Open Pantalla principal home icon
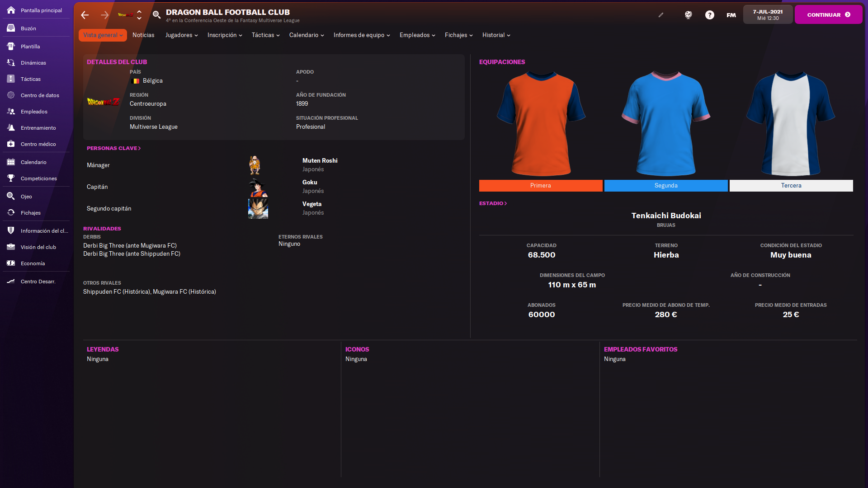Image resolution: width=868 pixels, height=488 pixels. pos(11,10)
